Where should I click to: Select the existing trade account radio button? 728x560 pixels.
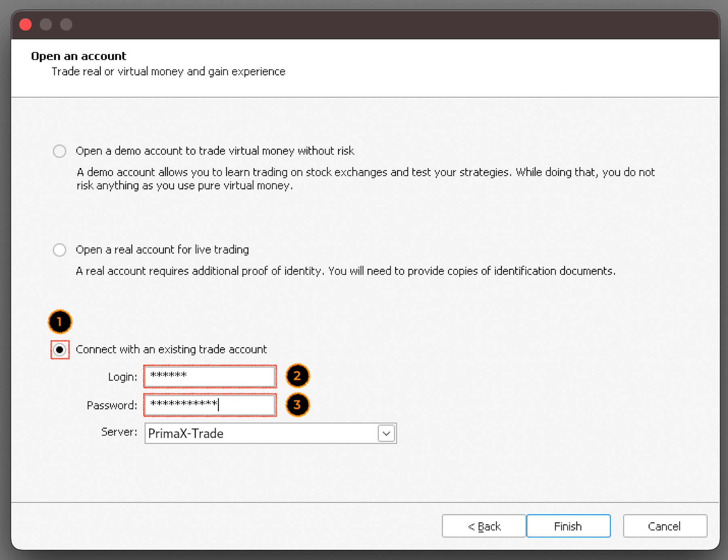point(60,350)
